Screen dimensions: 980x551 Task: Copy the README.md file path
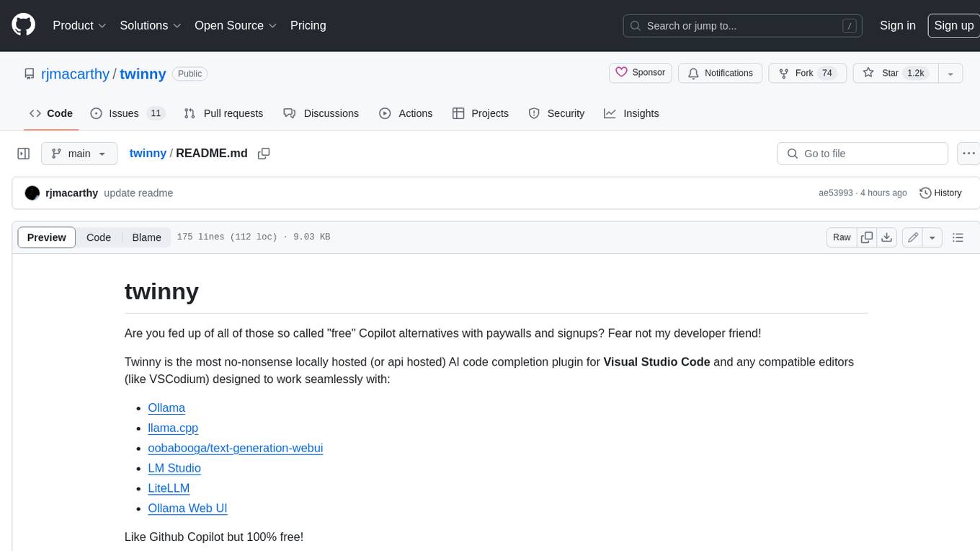point(264,154)
